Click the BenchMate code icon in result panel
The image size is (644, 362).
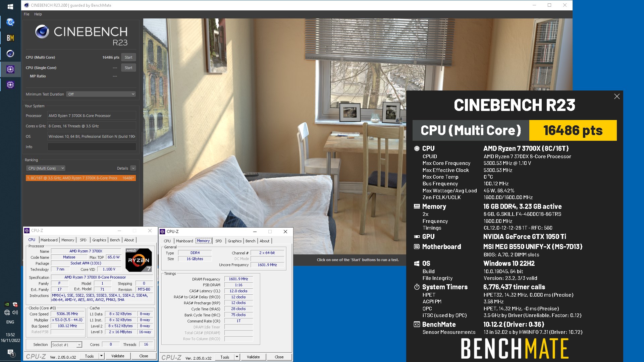point(417,324)
